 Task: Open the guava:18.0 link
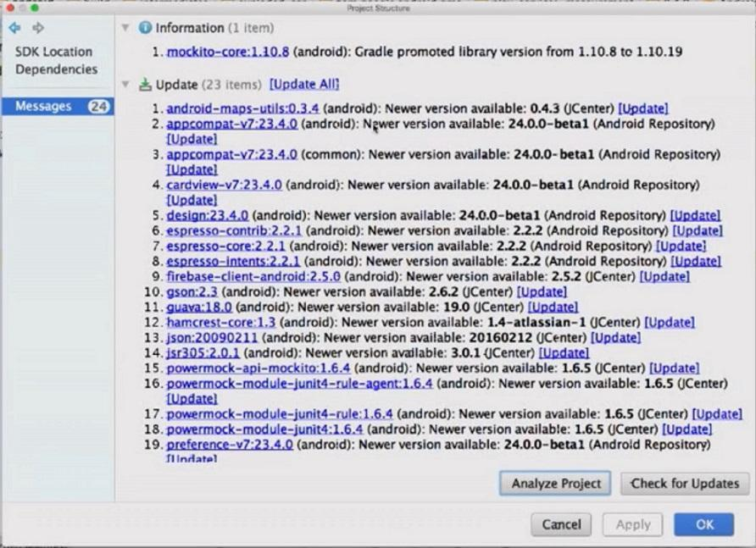click(x=199, y=307)
